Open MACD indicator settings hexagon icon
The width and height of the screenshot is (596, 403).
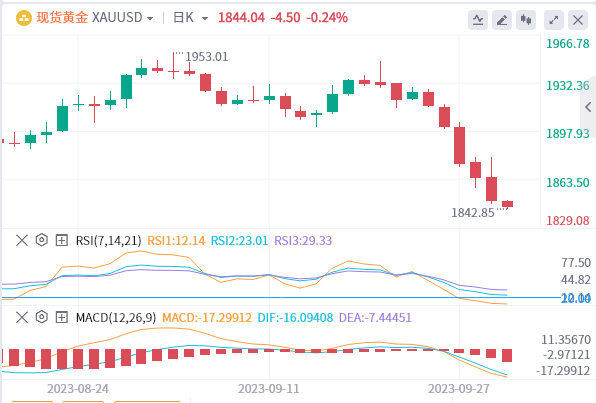point(41,317)
